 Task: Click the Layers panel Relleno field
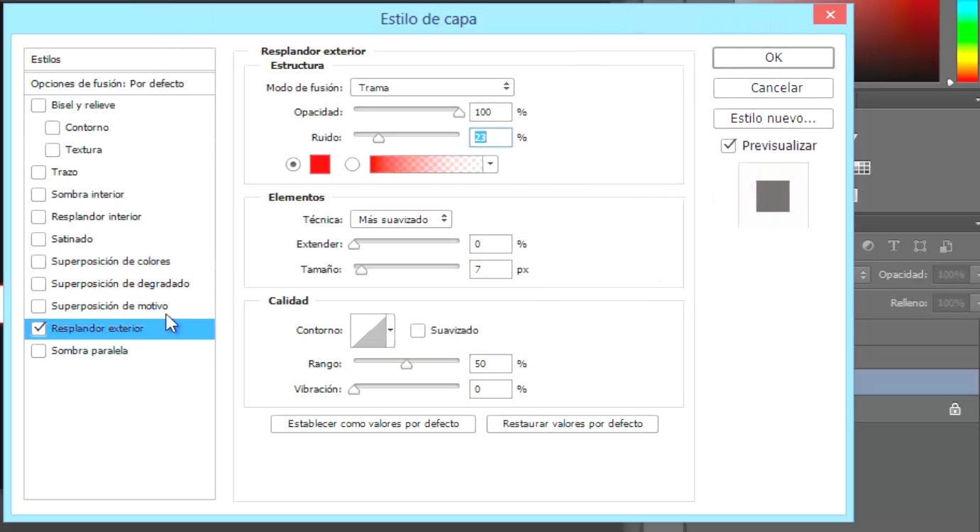click(951, 303)
